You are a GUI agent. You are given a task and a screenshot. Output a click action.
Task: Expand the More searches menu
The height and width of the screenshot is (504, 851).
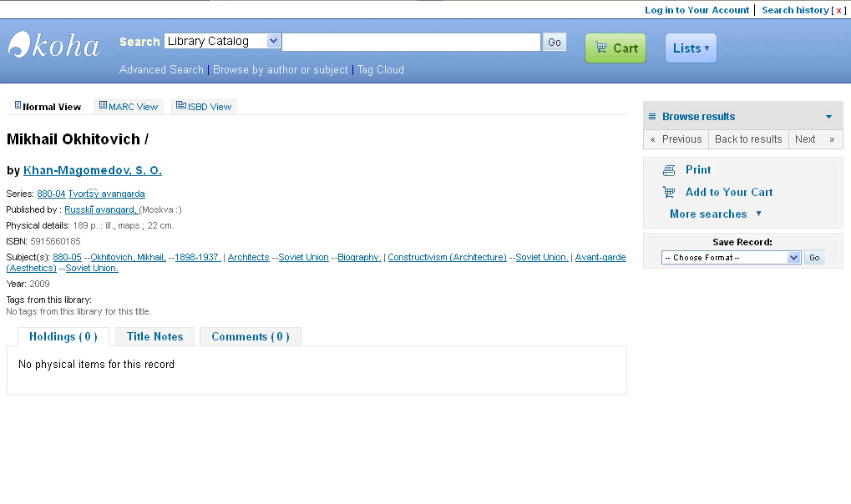(x=715, y=214)
